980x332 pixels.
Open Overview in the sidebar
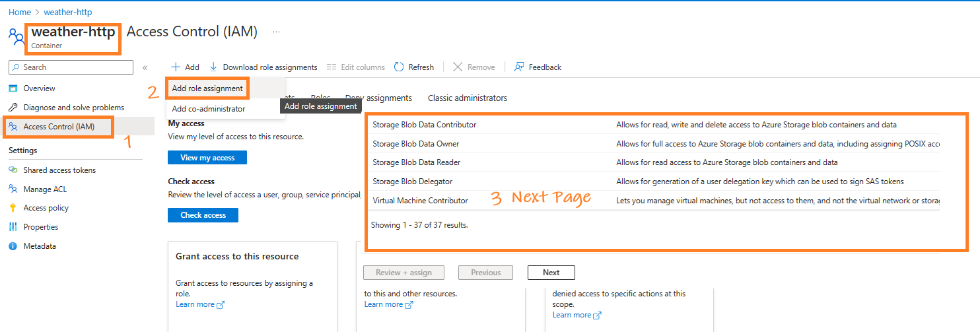[x=39, y=88]
